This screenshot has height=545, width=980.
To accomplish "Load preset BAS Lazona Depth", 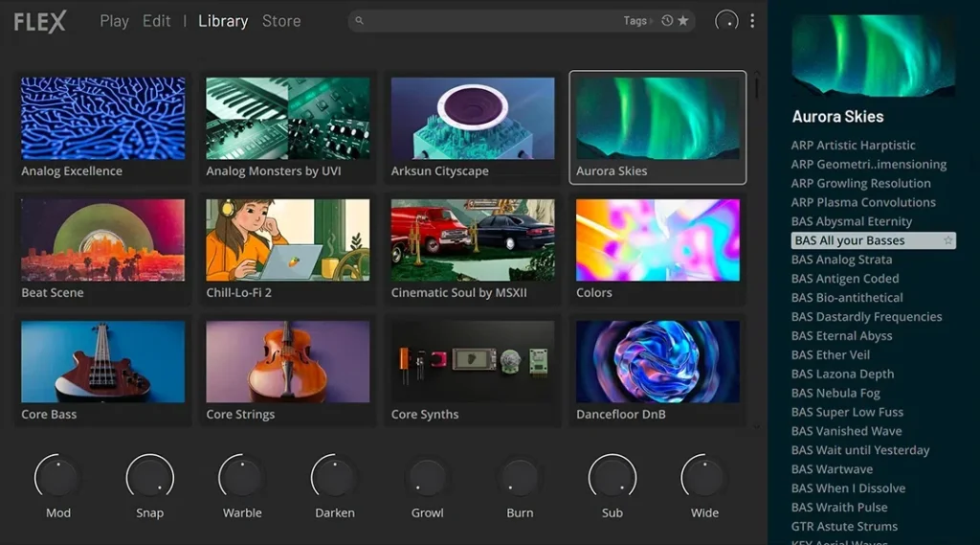I will click(x=842, y=375).
